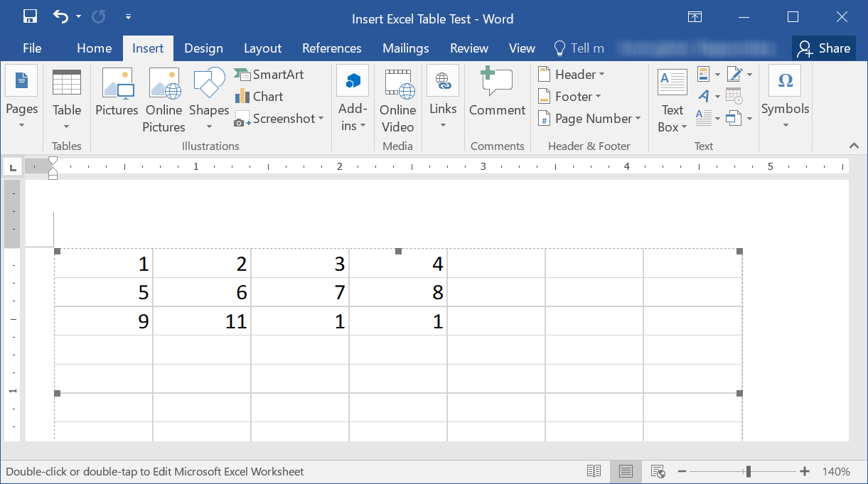The image size is (868, 484).
Task: Click the Share button
Action: pyautogui.click(x=824, y=48)
